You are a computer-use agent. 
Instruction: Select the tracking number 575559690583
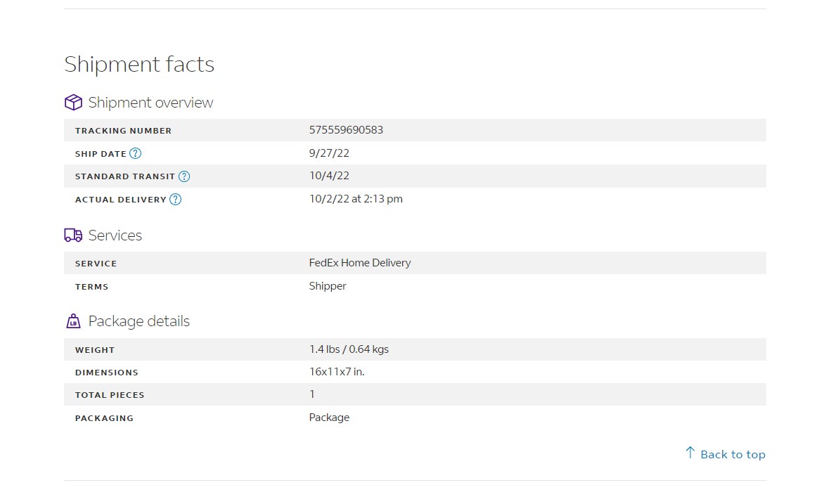click(346, 130)
